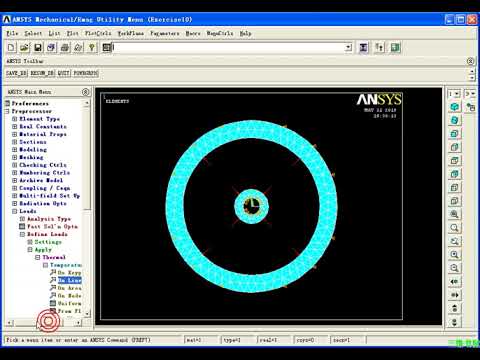Click in the ANSYS command input field

coord(228,47)
